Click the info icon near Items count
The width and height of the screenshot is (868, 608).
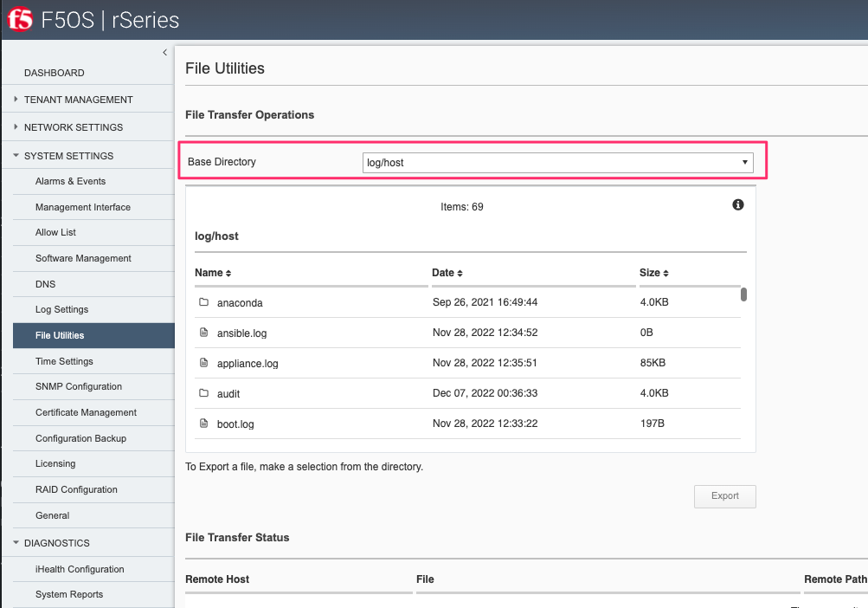[738, 204]
